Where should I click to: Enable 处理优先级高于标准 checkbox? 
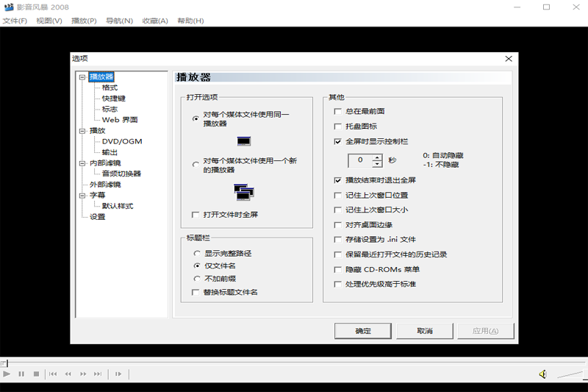click(x=337, y=285)
